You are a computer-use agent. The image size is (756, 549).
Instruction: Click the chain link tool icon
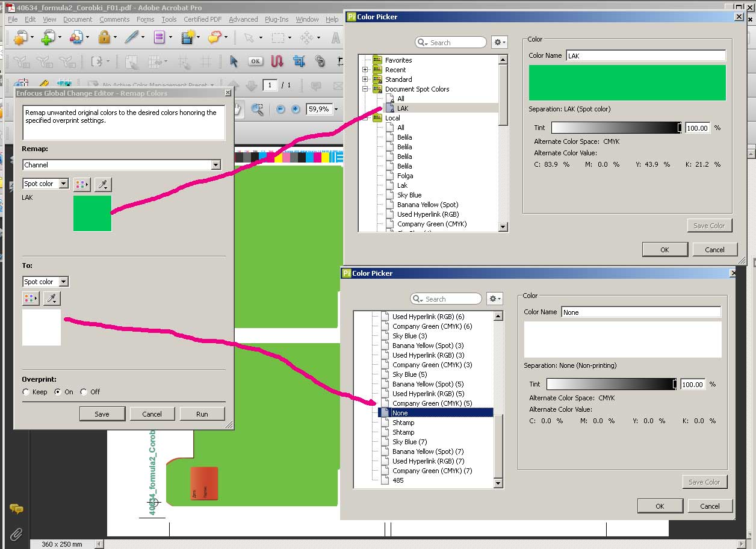pos(320,61)
